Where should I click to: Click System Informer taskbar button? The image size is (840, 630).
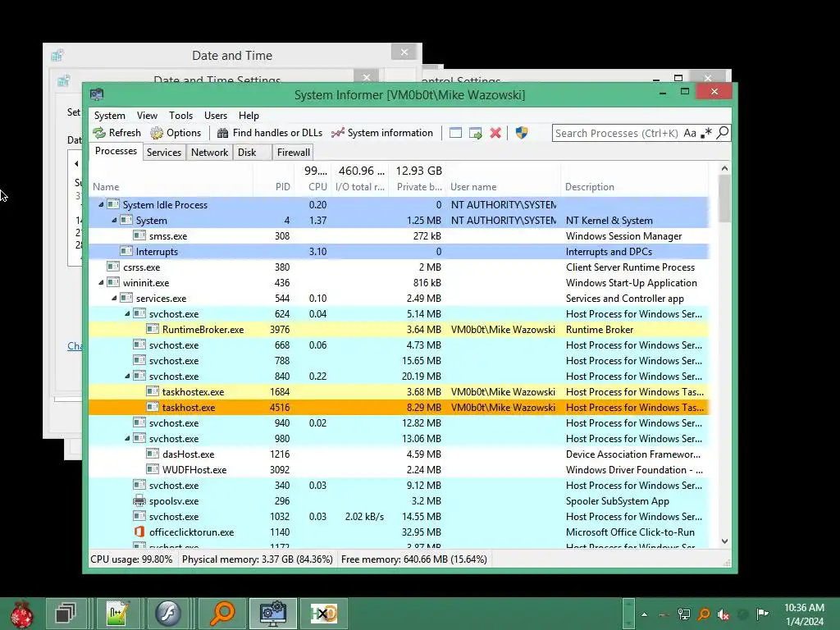coord(272,614)
